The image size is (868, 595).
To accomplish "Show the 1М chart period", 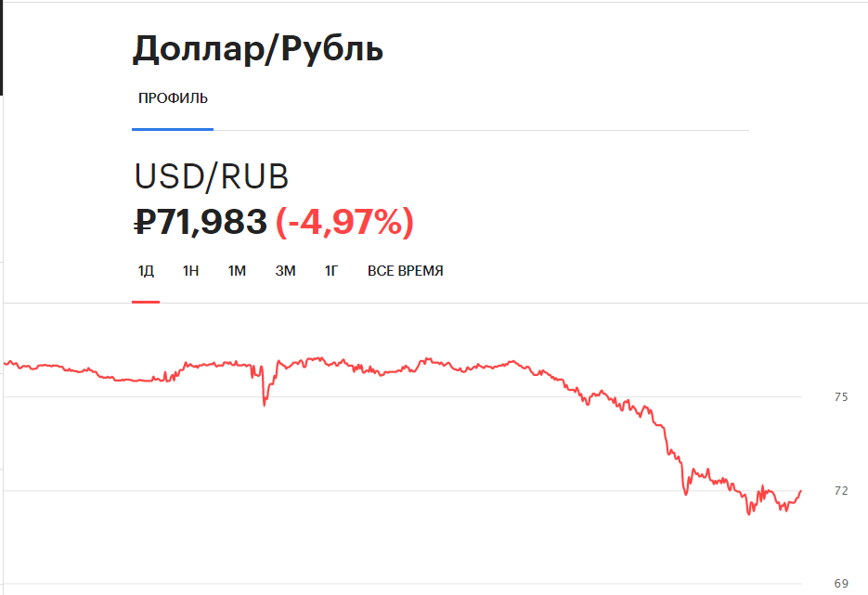I will pyautogui.click(x=237, y=271).
